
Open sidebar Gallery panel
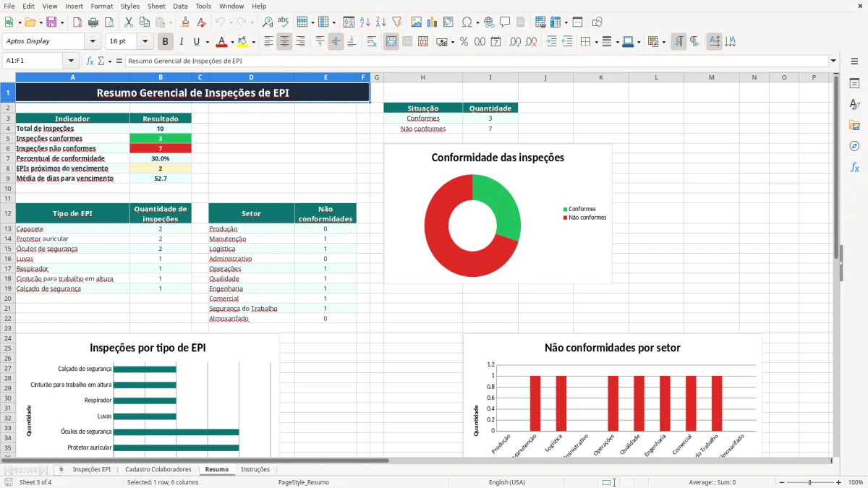(854, 125)
